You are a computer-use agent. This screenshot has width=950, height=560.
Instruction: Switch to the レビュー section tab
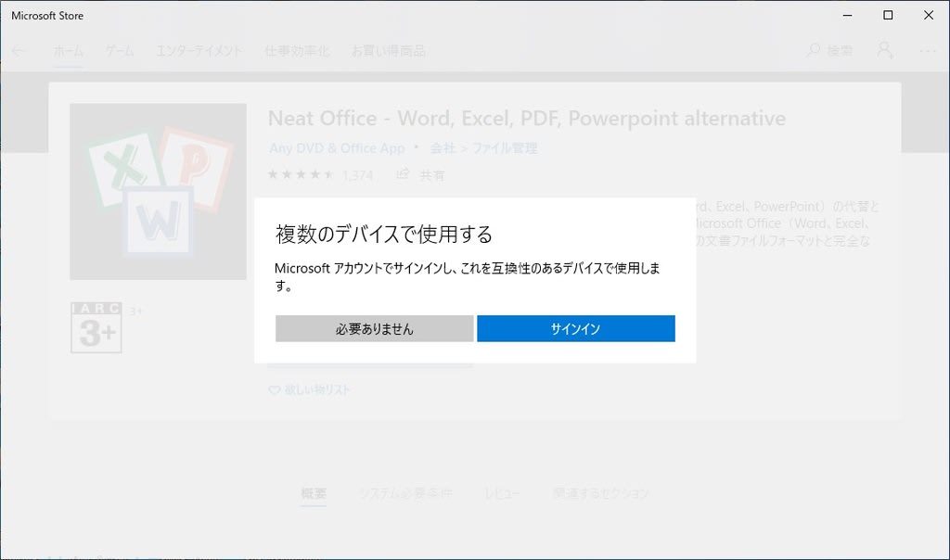point(502,493)
